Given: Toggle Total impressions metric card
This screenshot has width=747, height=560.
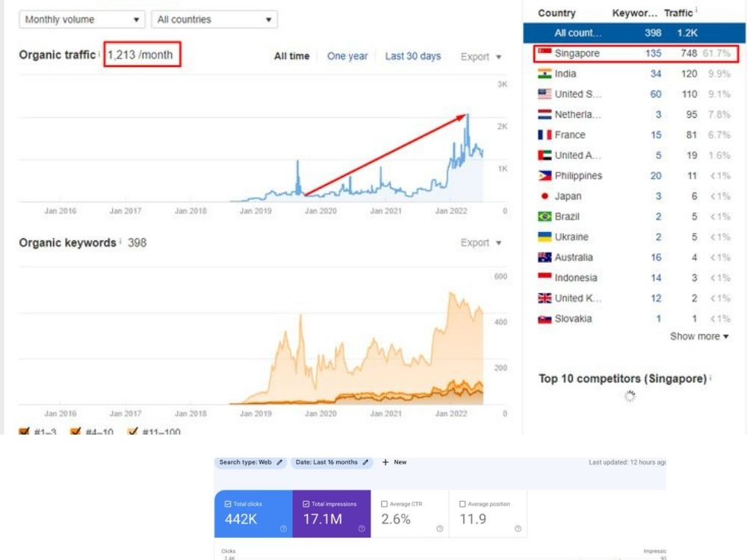Looking at the screenshot, I should coord(332,514).
